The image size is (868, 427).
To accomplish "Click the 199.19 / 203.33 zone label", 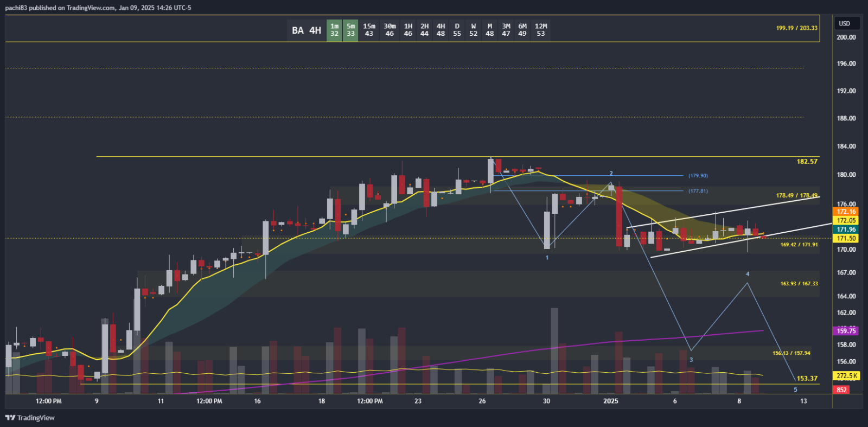I will point(796,28).
